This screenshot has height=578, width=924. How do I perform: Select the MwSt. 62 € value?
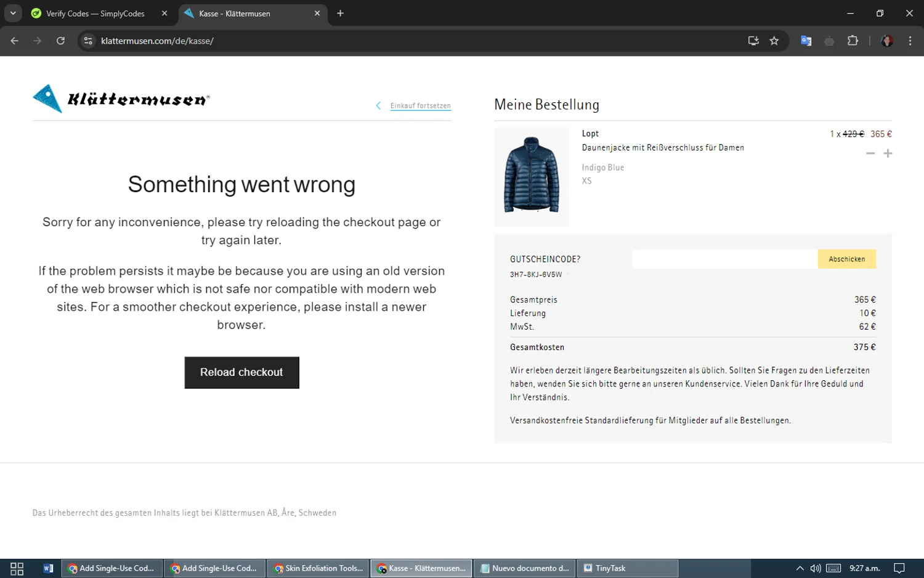coord(867,327)
